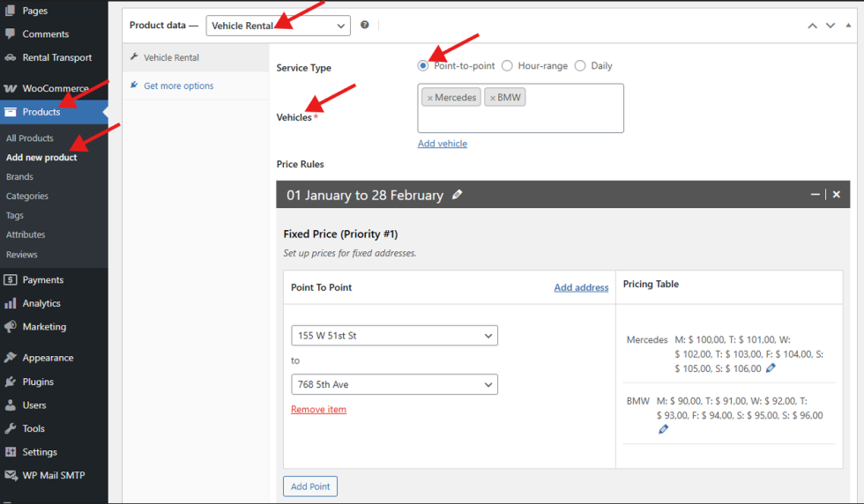Open the Vehicle Rental tab
Viewport: 864px width, 504px height.
click(171, 57)
